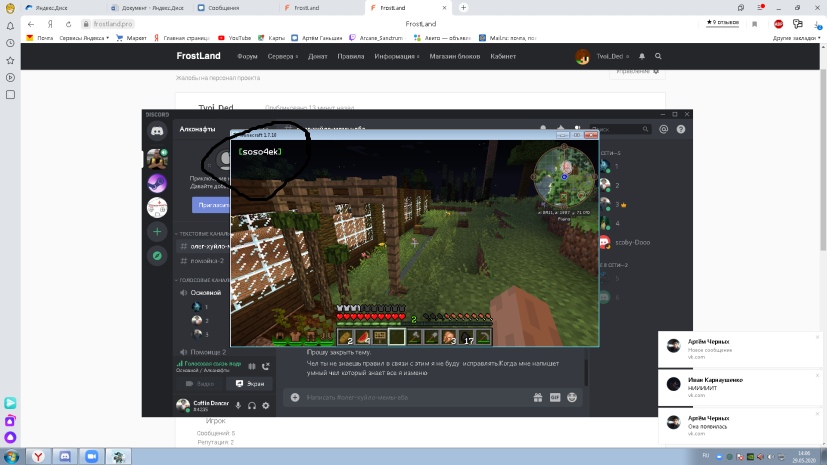Screen dimensions: 827x465
Task: Select the Minecraft hotbar watermelon slot
Action: coord(363,337)
